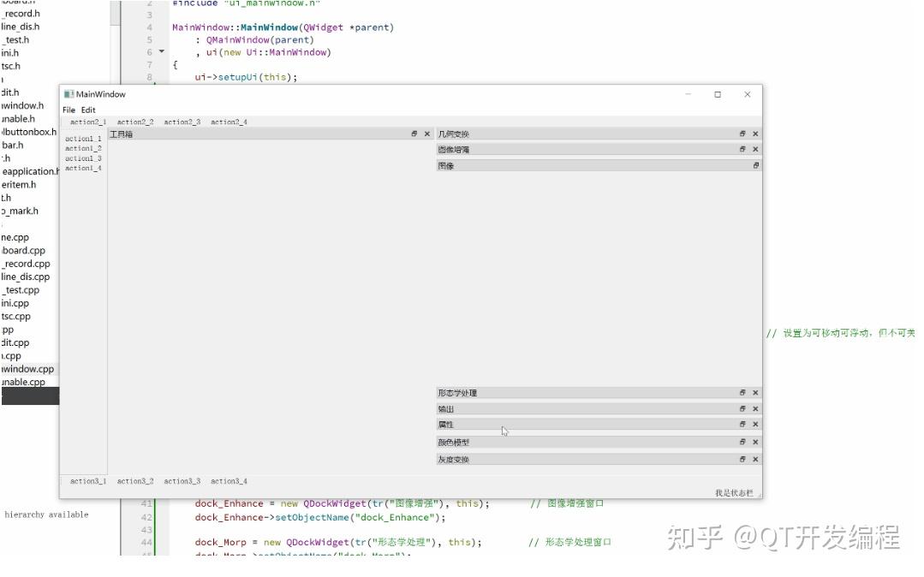The height and width of the screenshot is (577, 924).
Task: Click the 我是状态栏 status bar label
Action: click(735, 492)
